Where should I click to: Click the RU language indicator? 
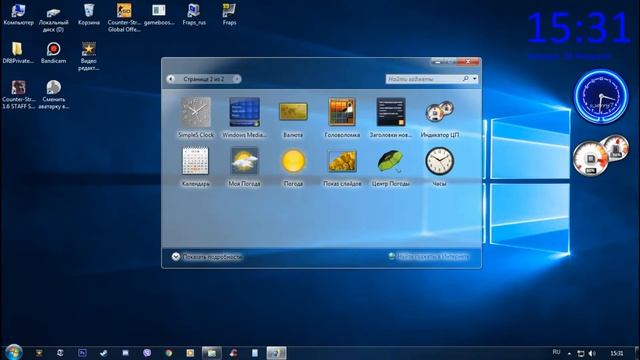(556, 352)
